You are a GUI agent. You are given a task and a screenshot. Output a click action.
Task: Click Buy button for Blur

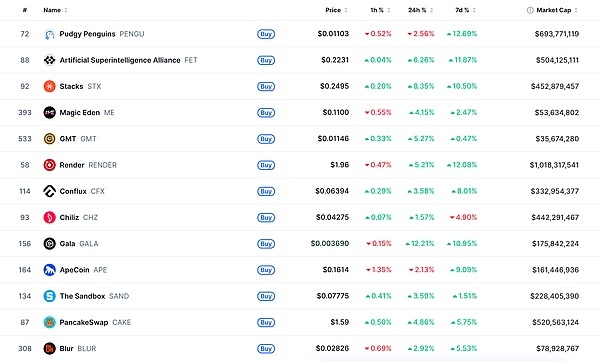click(x=266, y=349)
